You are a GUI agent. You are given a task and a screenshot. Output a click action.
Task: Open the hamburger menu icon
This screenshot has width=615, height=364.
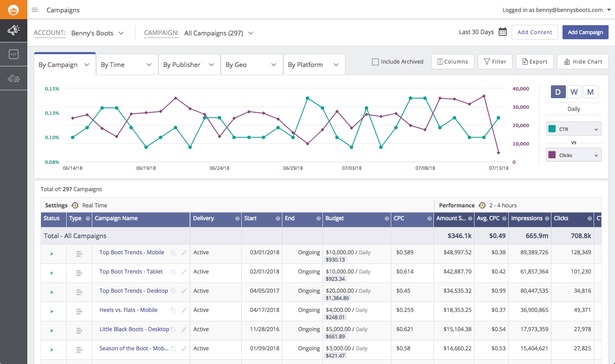click(x=35, y=10)
